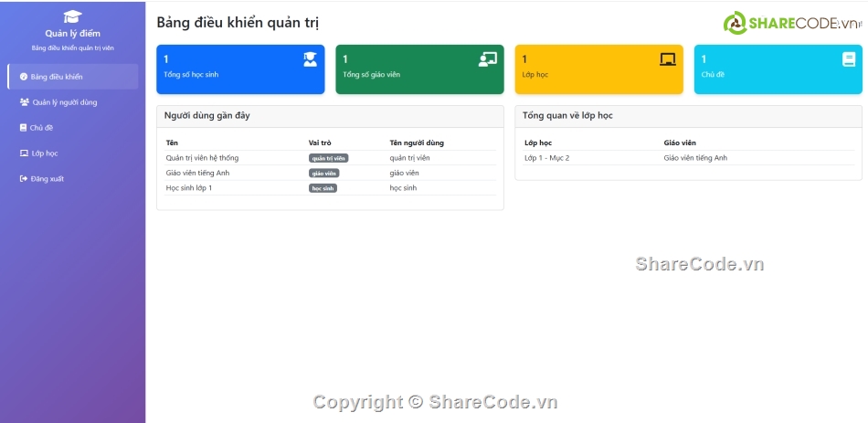Click the Người dùng gần đây panel header
This screenshot has width=868, height=423.
(x=330, y=116)
